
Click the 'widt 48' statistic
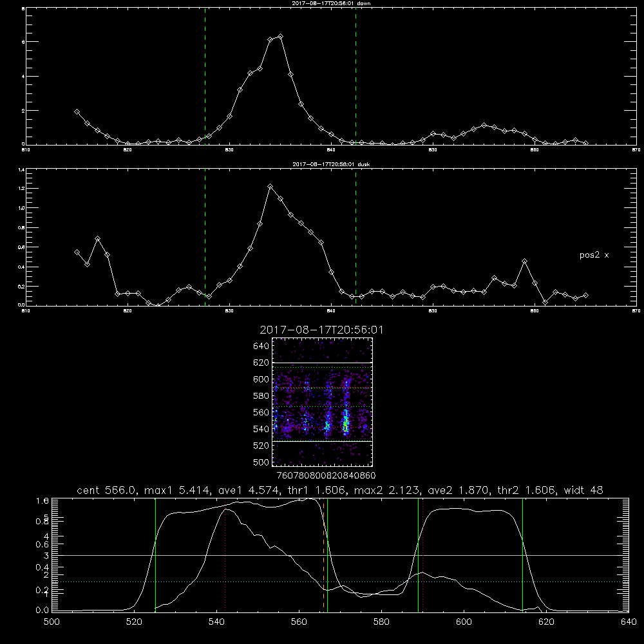[x=583, y=490]
